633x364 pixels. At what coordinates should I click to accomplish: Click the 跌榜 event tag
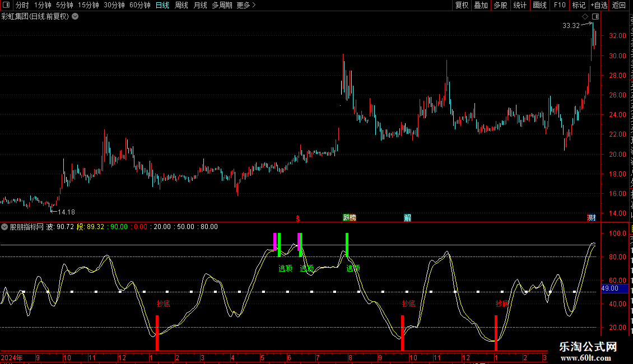click(350, 218)
